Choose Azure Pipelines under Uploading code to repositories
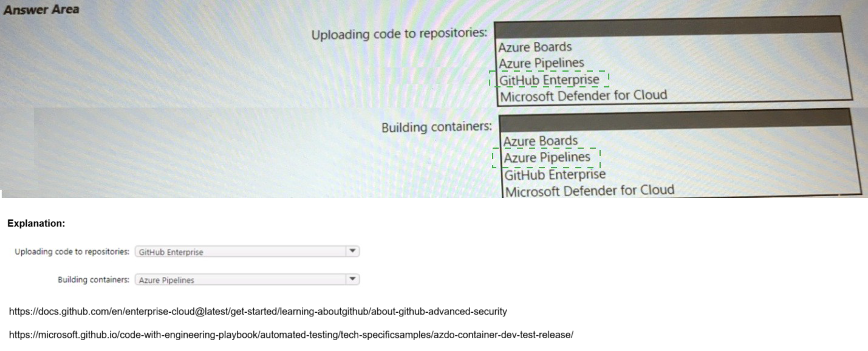This screenshot has height=351, width=868. click(x=541, y=63)
